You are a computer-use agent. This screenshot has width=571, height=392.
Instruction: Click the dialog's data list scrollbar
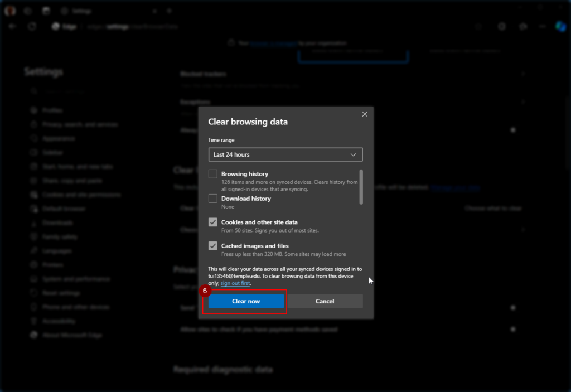361,187
